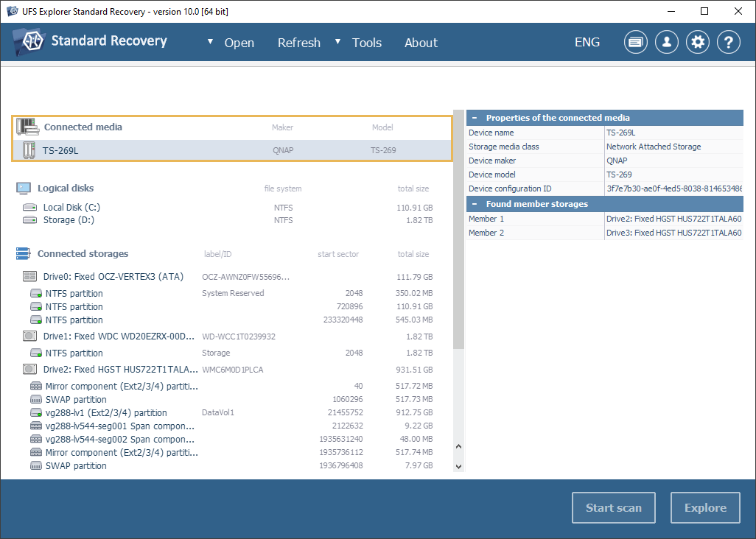Screen dimensions: 756x539
Task: Click the Drive0 OCZ-VERTEX3 SSD icon
Action: (x=30, y=276)
